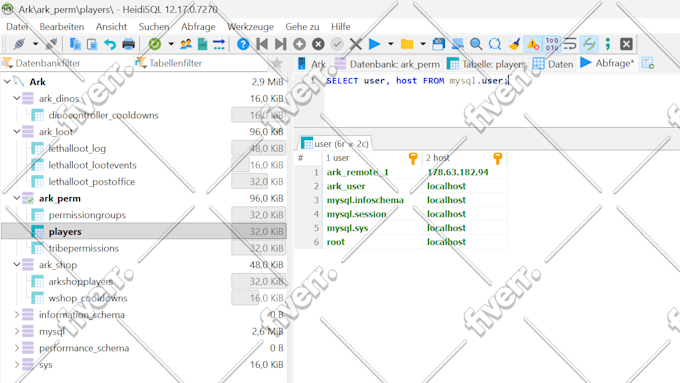
Task: Switch to Datenbank: ark_perm tab
Action: 387,64
